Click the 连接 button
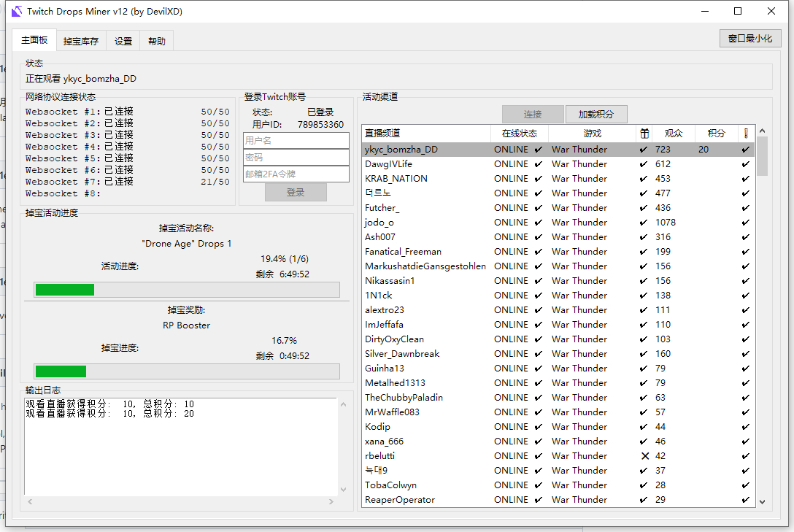The image size is (794, 532). [533, 115]
